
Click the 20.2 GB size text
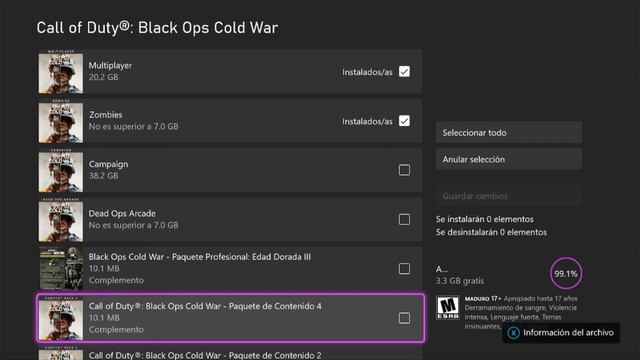104,77
